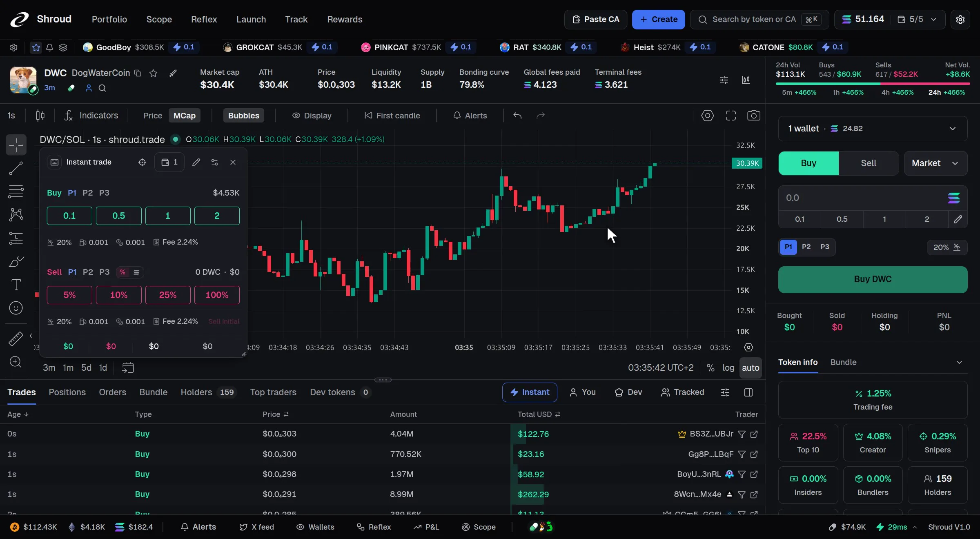
Task: Select the ruler measure tool
Action: [16, 339]
